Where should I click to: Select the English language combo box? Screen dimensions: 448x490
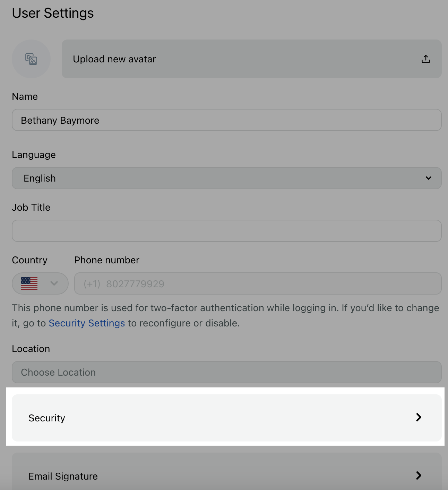tap(227, 178)
